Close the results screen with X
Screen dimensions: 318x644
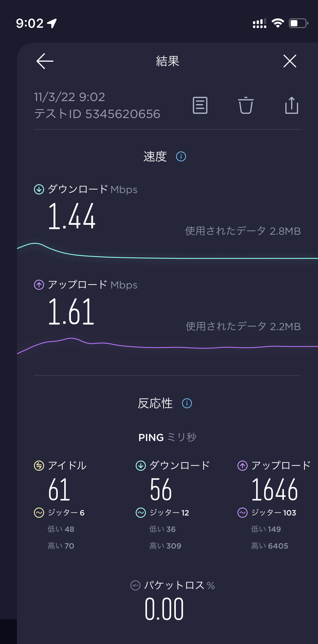(290, 61)
